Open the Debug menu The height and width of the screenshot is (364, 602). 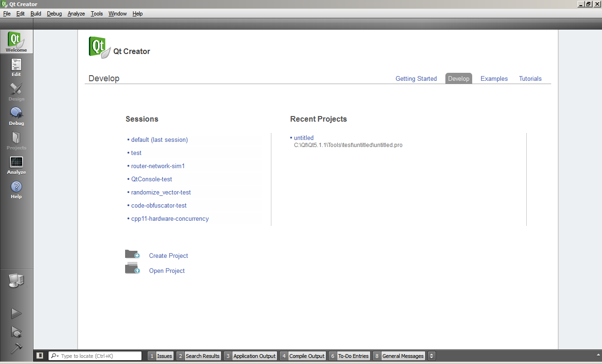pyautogui.click(x=55, y=14)
